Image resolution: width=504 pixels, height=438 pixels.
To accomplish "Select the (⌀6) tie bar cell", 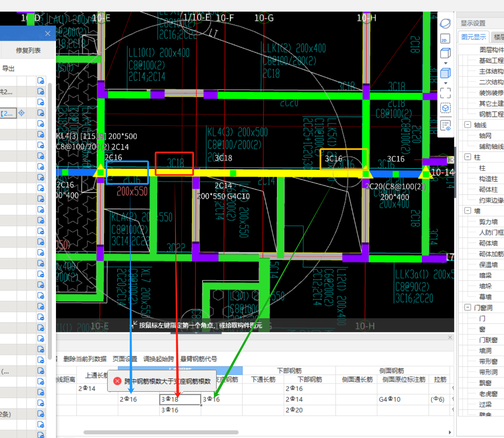I will coord(440,399).
